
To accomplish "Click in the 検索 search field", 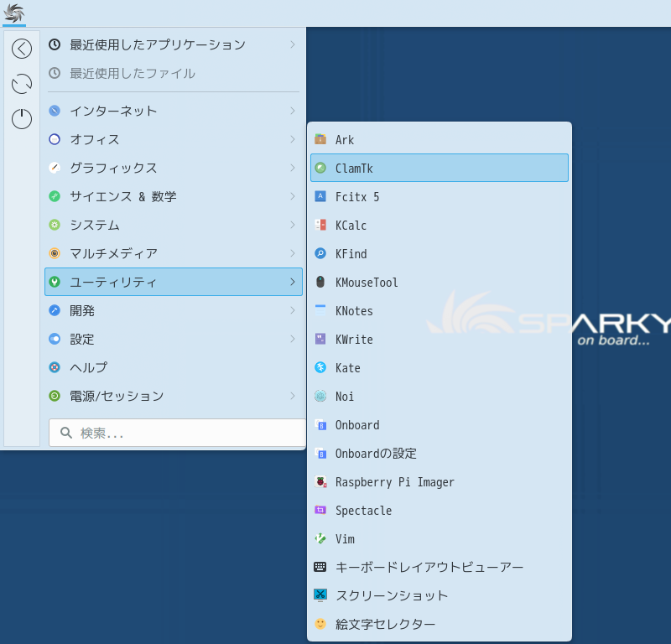I will pyautogui.click(x=177, y=433).
